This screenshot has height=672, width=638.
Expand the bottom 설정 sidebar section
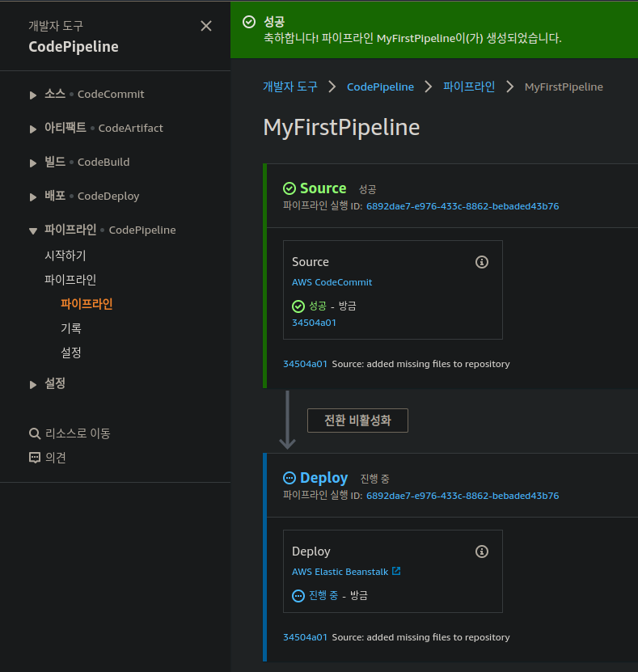[33, 384]
